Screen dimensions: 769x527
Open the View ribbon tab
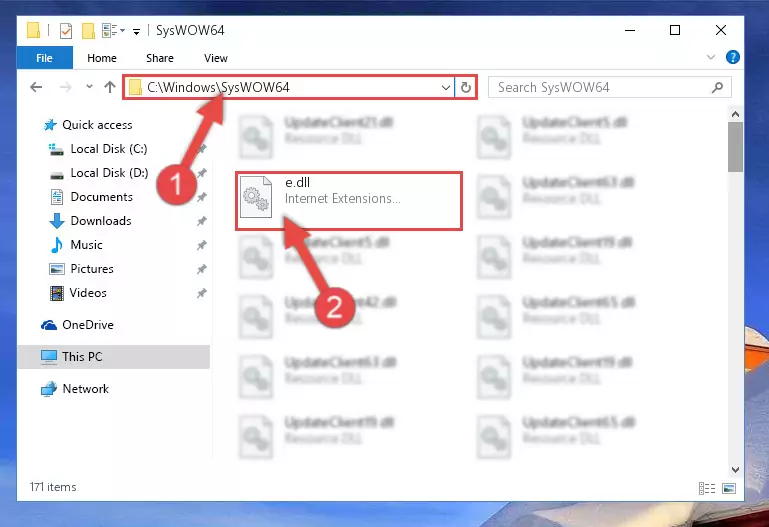[216, 58]
